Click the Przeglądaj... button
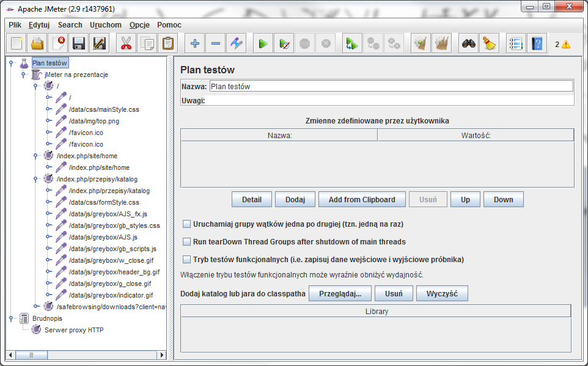 (340, 294)
